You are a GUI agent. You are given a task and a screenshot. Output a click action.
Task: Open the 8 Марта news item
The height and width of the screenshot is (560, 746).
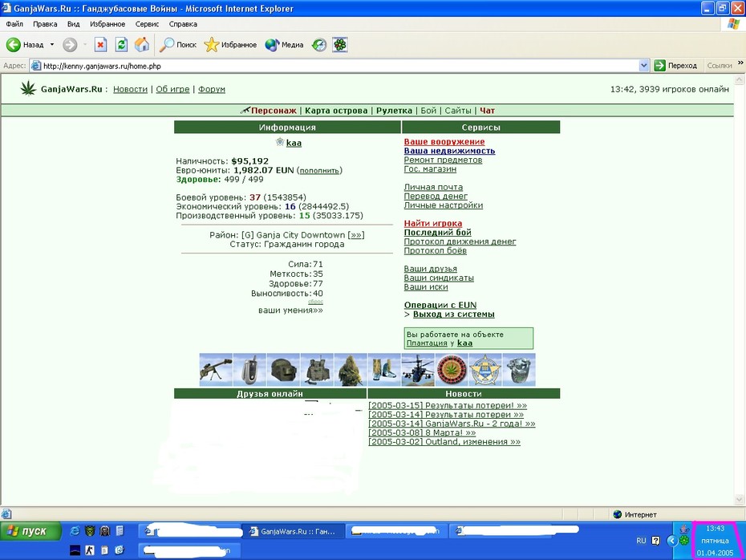pos(422,432)
